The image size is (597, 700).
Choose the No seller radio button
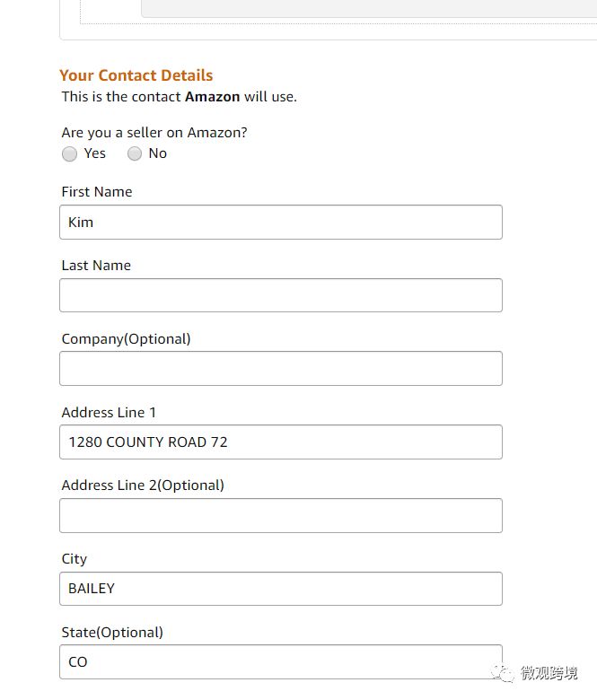(x=135, y=154)
